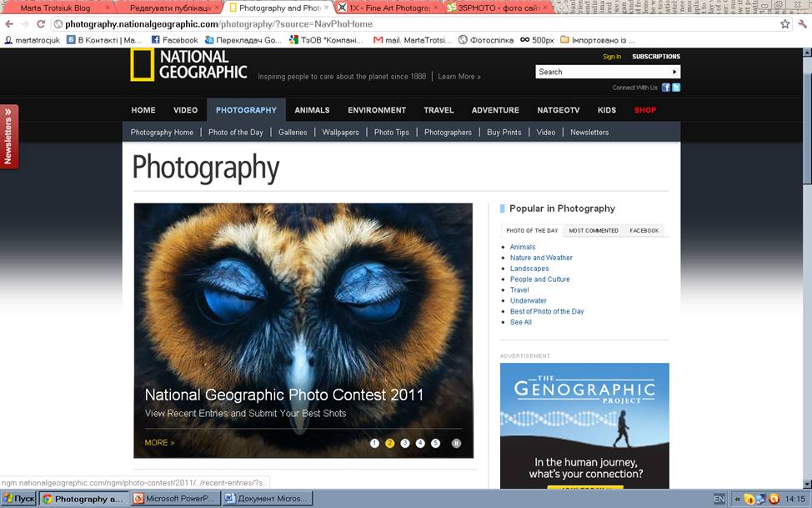Open В Контакті bookmark

tap(103, 40)
